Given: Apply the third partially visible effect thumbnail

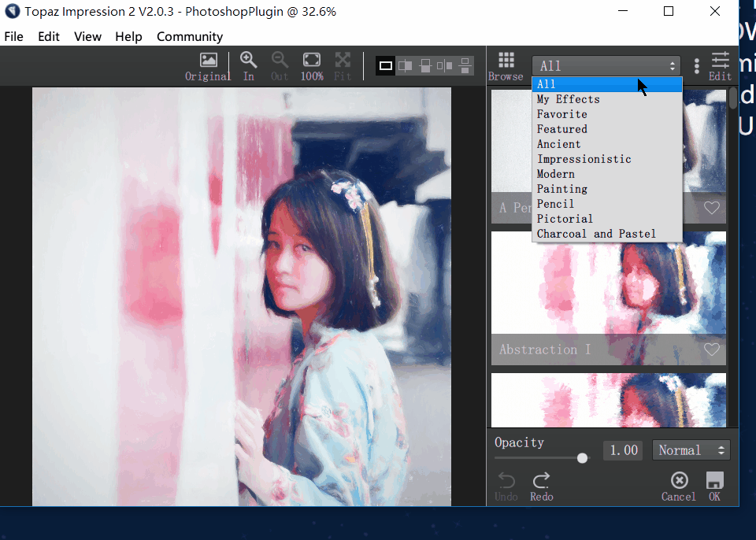Looking at the screenshot, I should pyautogui.click(x=609, y=400).
